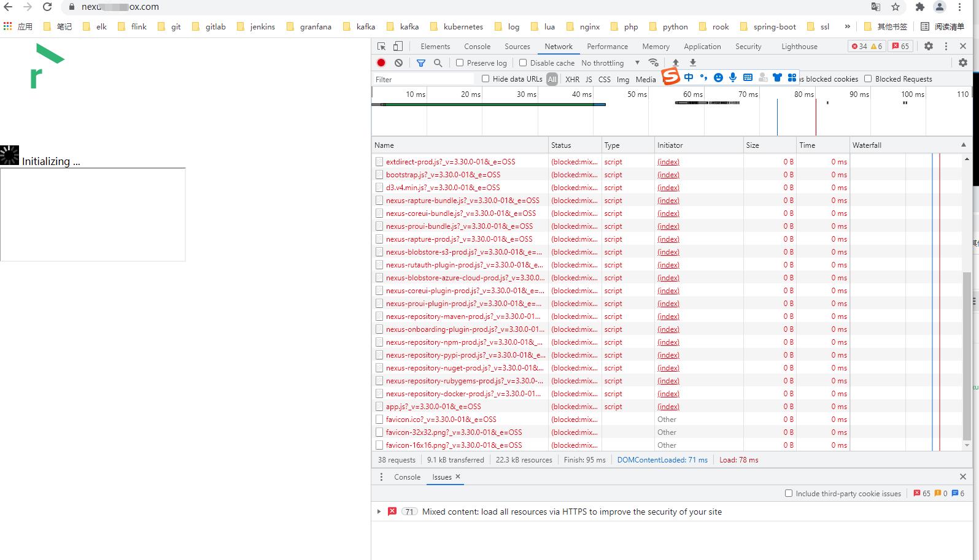
Task: Open the Chrome extensions puzzle icon
Action: pos(919,7)
